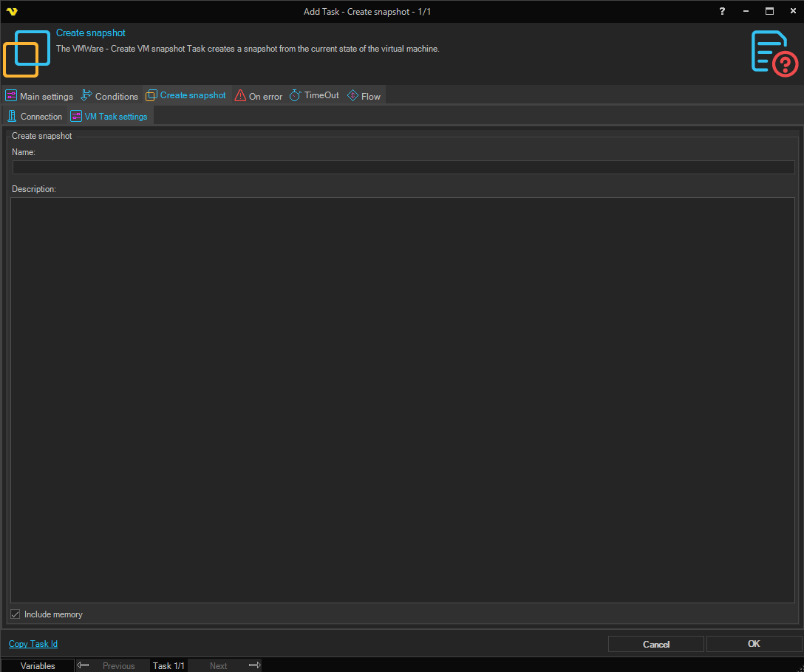Click the On error warning triangle icon

(x=240, y=96)
